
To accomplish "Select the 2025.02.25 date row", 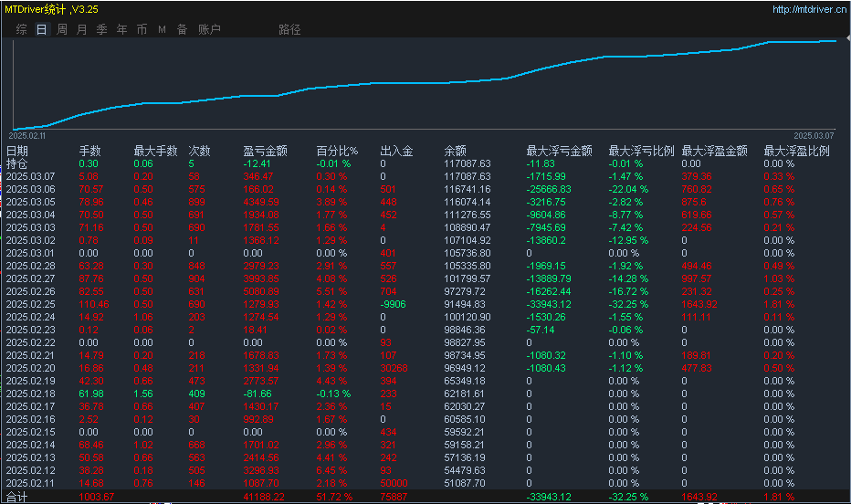I will (x=30, y=304).
